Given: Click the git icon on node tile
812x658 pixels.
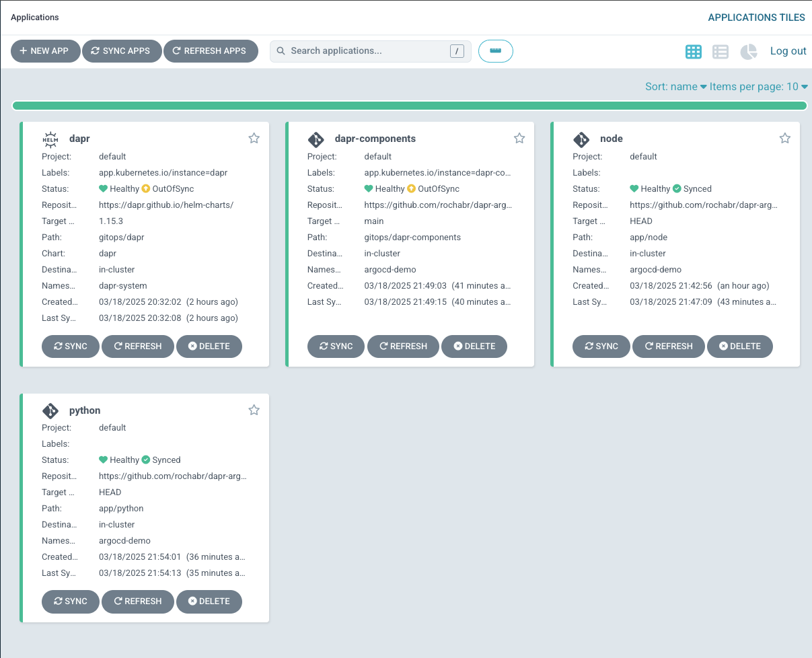Looking at the screenshot, I should (x=581, y=139).
